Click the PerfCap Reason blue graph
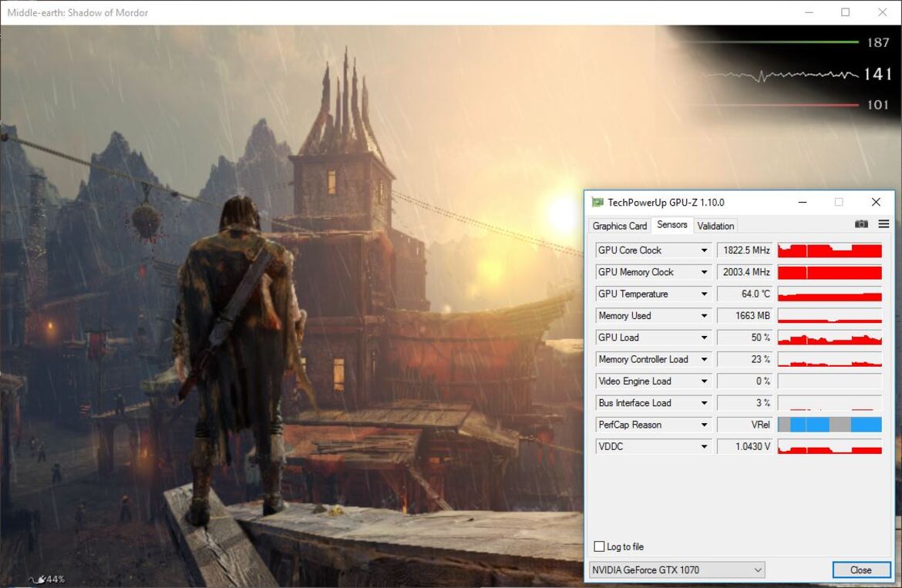This screenshot has width=902, height=588. coord(830,425)
